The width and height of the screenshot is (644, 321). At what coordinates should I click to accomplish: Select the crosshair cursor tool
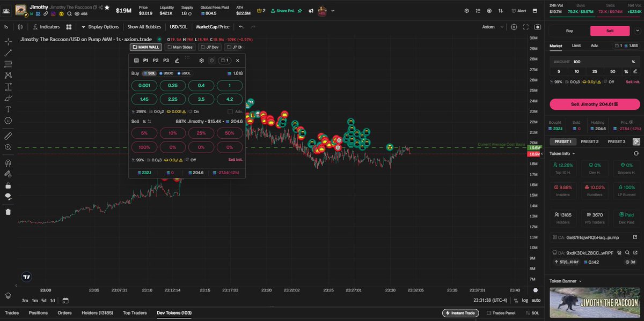8,41
